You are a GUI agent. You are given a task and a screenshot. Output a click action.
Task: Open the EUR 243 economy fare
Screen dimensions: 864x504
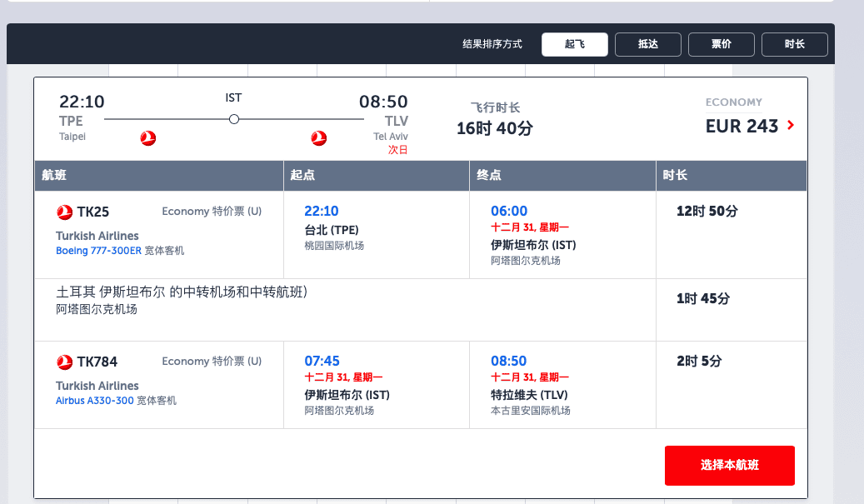(742, 126)
